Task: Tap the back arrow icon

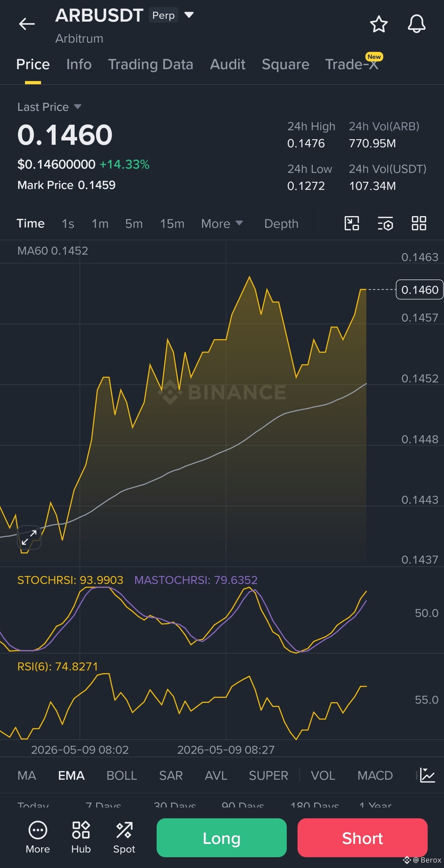Action: click(x=27, y=24)
